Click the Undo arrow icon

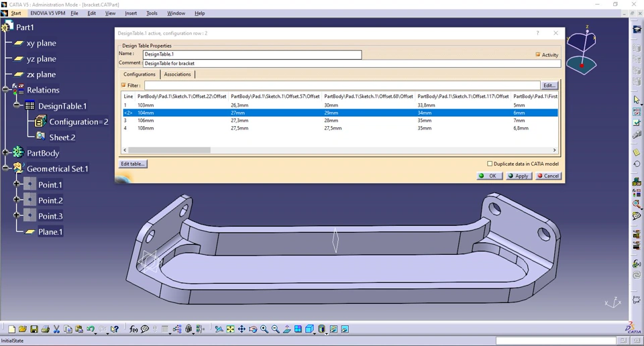91,329
